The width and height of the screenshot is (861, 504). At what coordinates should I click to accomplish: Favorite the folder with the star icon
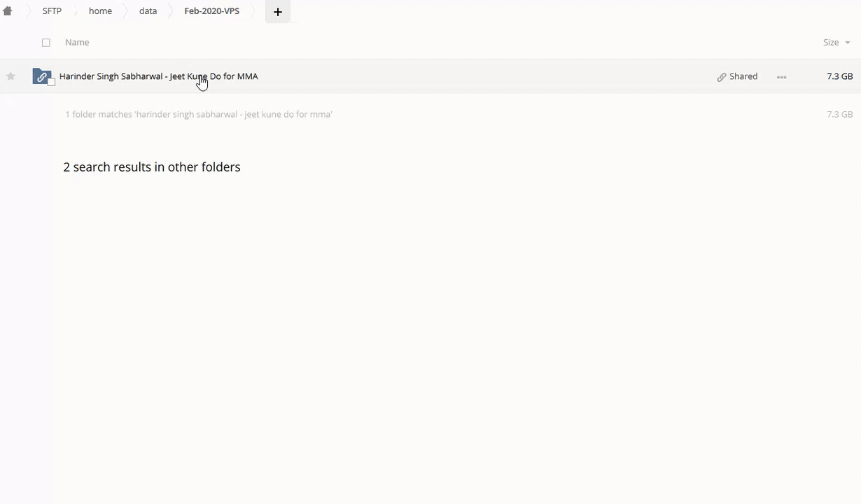[x=10, y=76]
